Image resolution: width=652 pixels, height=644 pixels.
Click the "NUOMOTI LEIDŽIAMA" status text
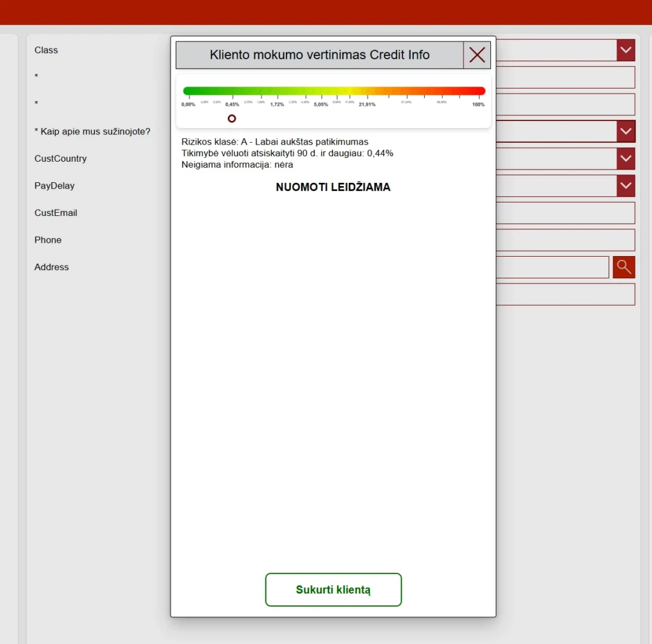[333, 187]
